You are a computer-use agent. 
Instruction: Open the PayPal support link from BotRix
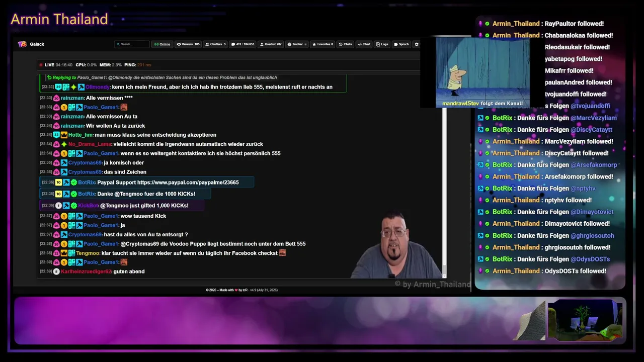pos(188,183)
